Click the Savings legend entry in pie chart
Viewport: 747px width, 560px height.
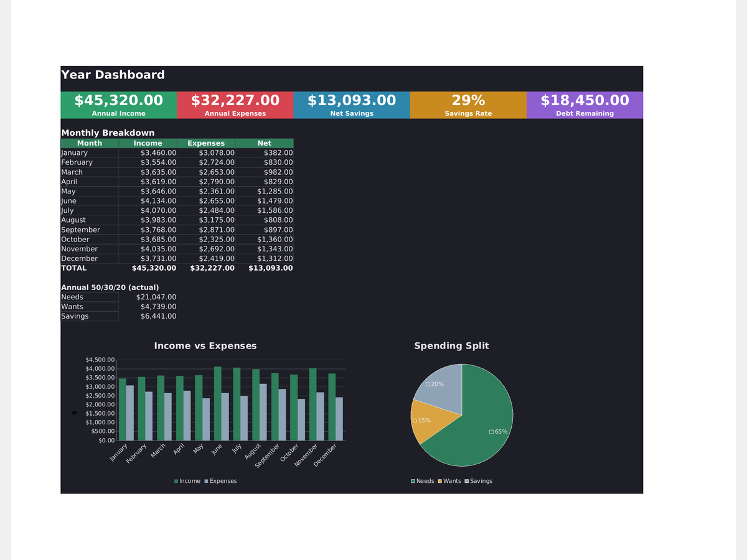[x=478, y=481]
